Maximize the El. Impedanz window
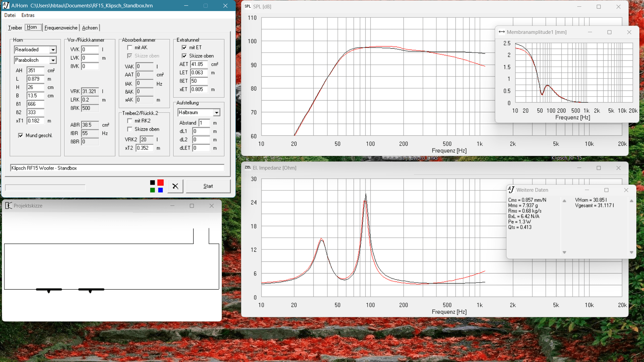644x362 pixels. pos(599,168)
